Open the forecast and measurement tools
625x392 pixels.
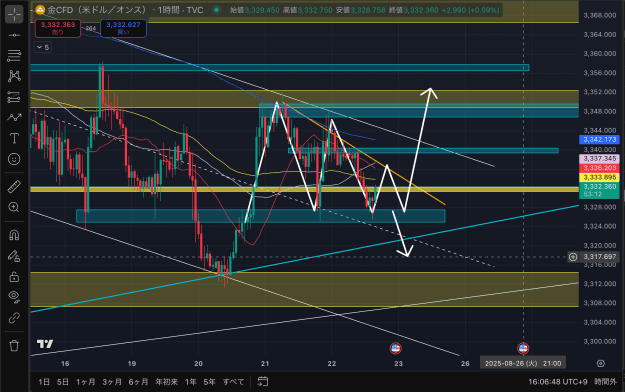[x=14, y=97]
